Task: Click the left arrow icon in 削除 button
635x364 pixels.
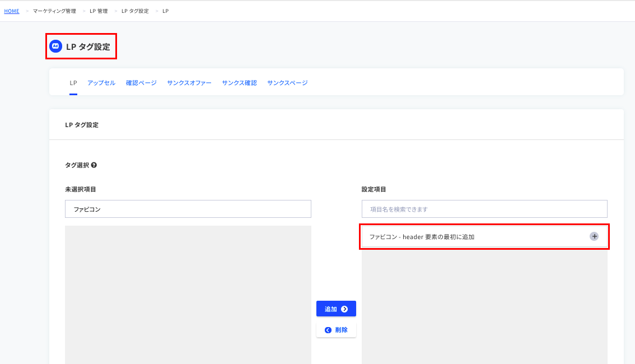Action: point(328,330)
